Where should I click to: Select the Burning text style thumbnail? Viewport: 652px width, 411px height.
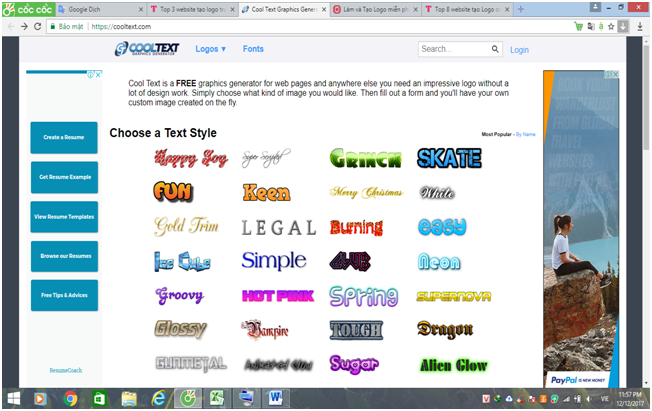coord(356,227)
